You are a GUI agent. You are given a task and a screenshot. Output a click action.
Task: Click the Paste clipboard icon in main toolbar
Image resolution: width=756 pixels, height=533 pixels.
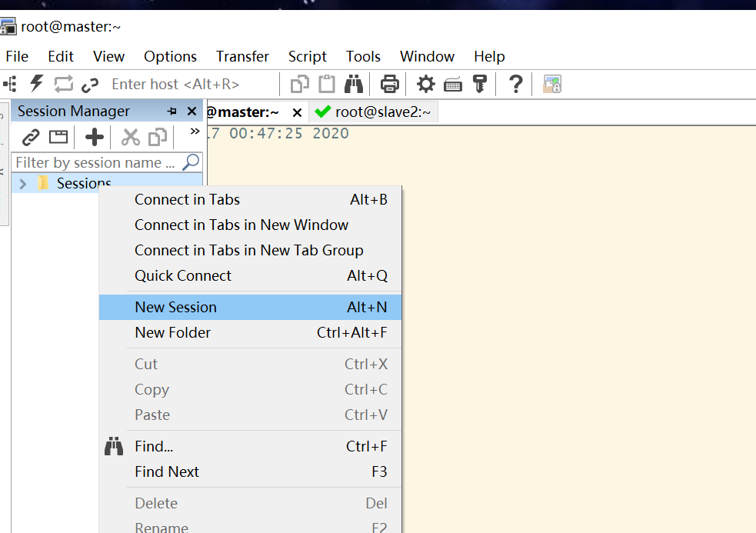coord(327,84)
